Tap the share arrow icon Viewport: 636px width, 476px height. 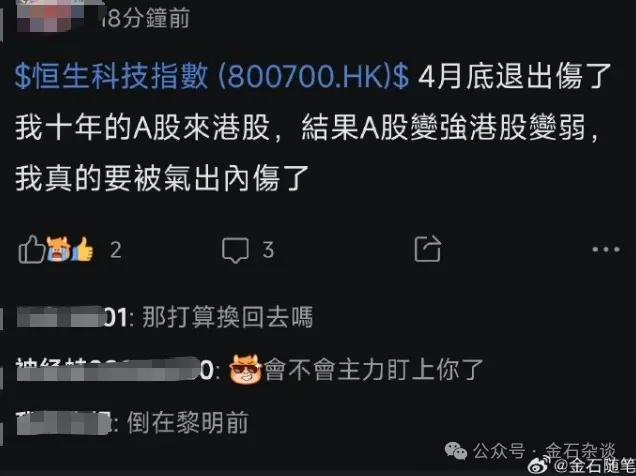click(428, 249)
